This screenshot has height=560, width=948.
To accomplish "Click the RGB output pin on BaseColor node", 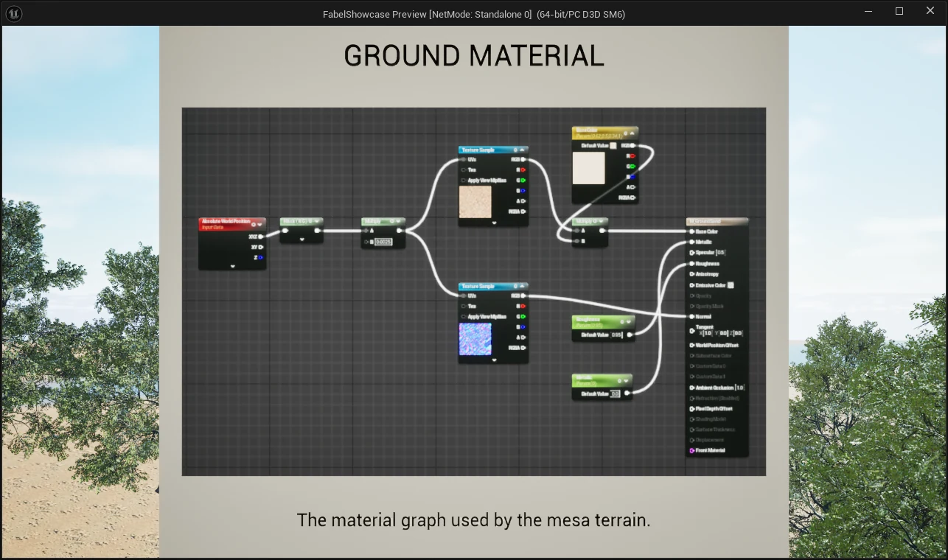I will (x=632, y=145).
